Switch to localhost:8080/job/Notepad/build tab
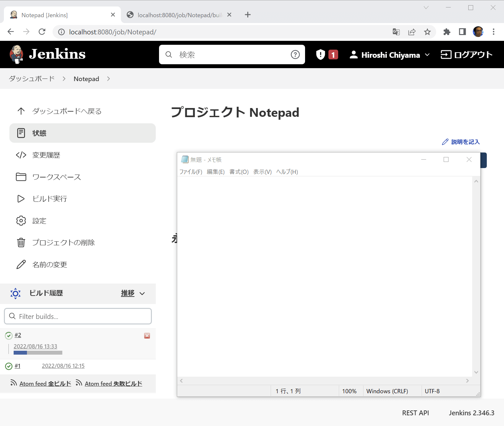The height and width of the screenshot is (426, 504). tap(179, 15)
